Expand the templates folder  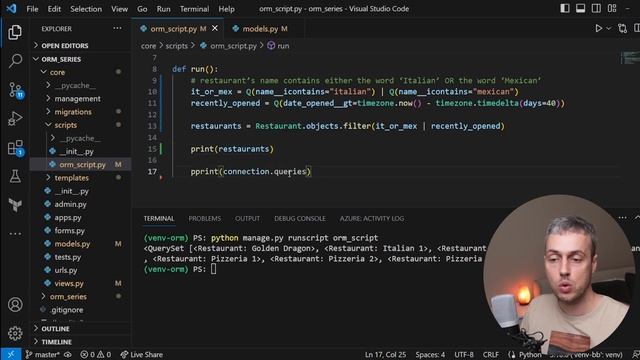(x=81, y=178)
